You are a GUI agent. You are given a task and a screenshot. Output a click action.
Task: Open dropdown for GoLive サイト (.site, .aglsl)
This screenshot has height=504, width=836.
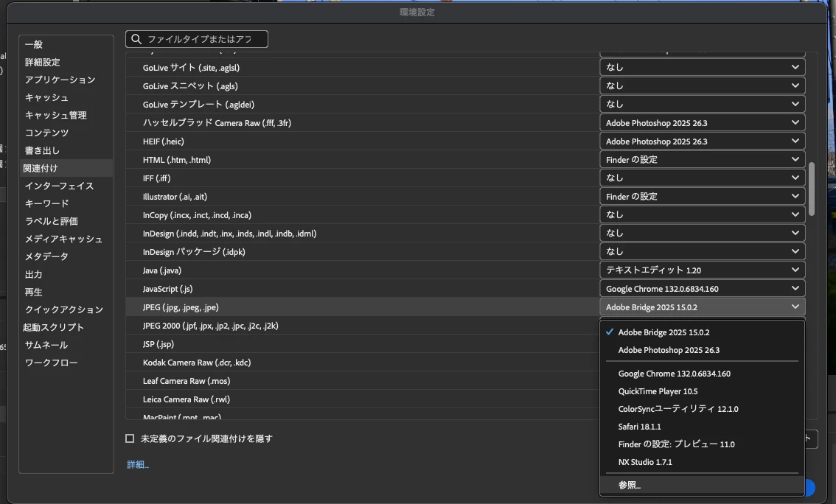tap(702, 67)
